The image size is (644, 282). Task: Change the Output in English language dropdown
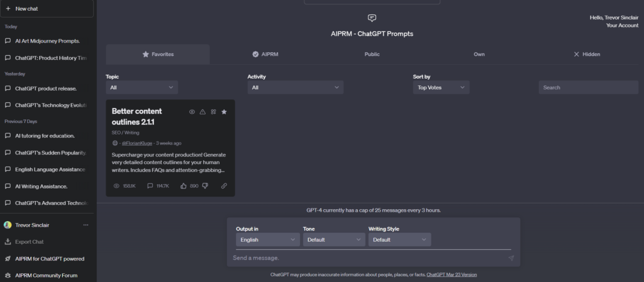[x=267, y=240]
